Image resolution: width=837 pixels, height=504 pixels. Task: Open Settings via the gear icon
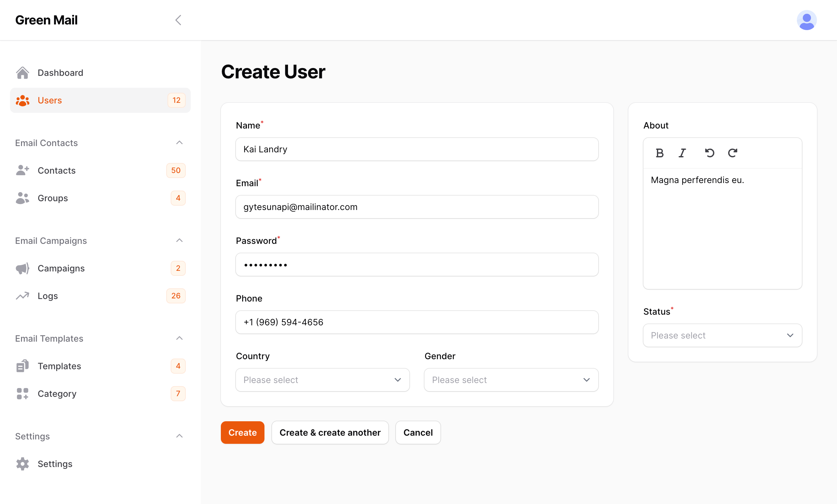coord(22,464)
